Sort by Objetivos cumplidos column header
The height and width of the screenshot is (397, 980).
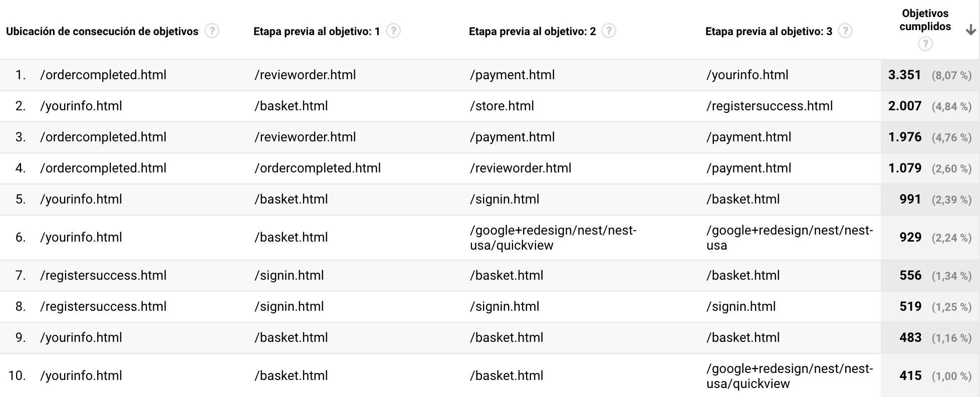(x=925, y=20)
